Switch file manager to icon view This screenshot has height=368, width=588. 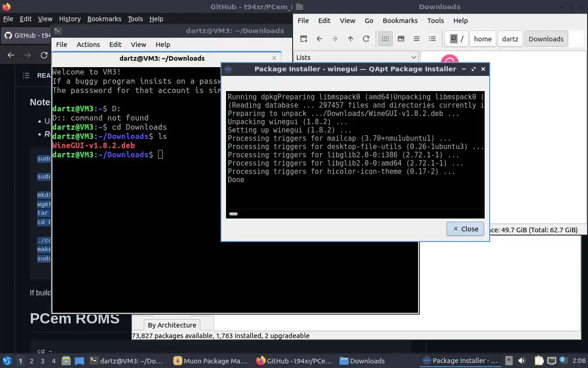(x=385, y=39)
